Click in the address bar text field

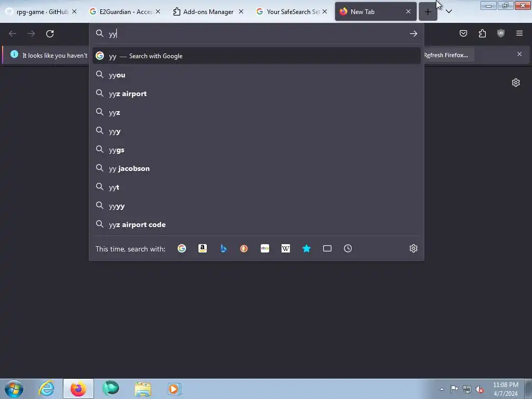(x=256, y=34)
